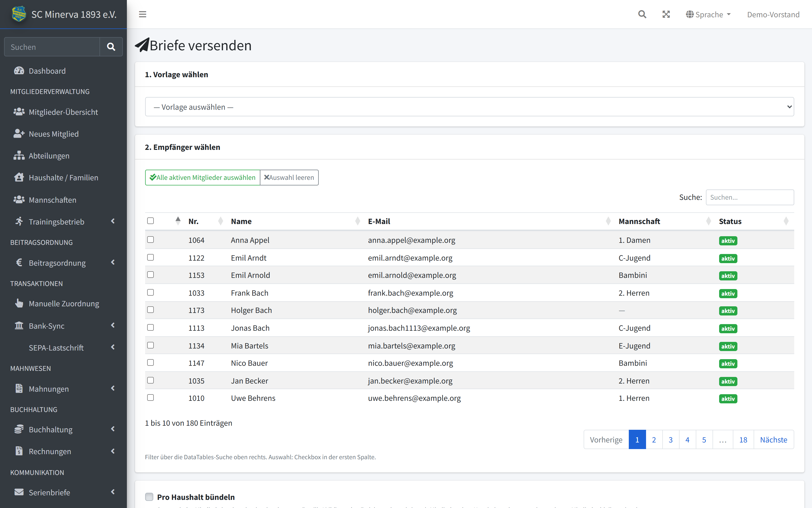The height and width of the screenshot is (508, 812).
Task: Click the Serienbriefe envelope icon
Action: [x=19, y=492]
